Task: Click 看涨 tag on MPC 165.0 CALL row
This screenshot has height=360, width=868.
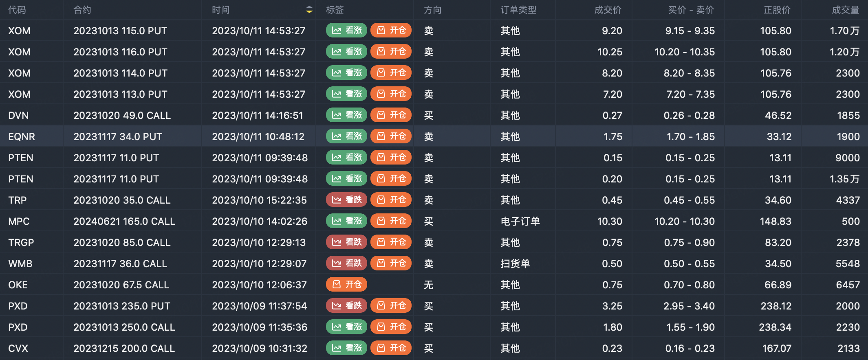Action: (347, 221)
